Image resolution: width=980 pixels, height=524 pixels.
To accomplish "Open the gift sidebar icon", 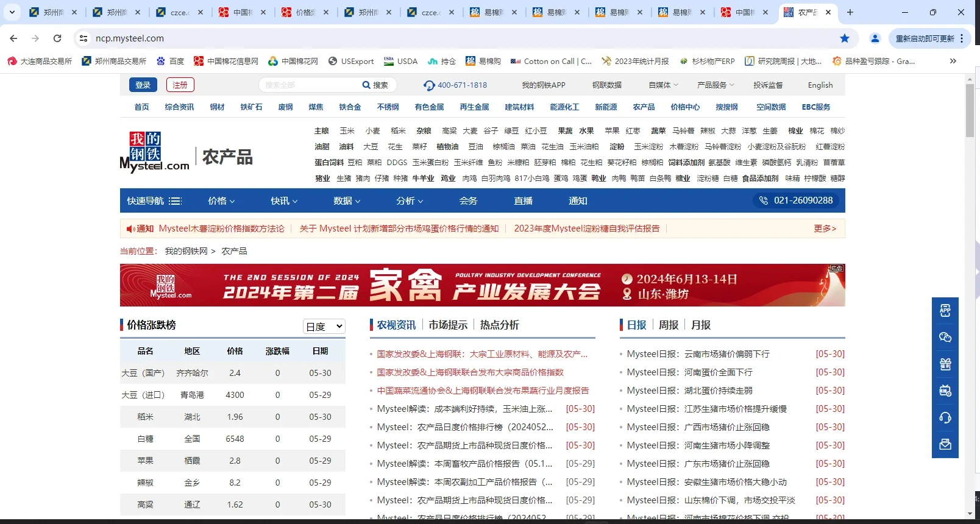I will click(945, 364).
